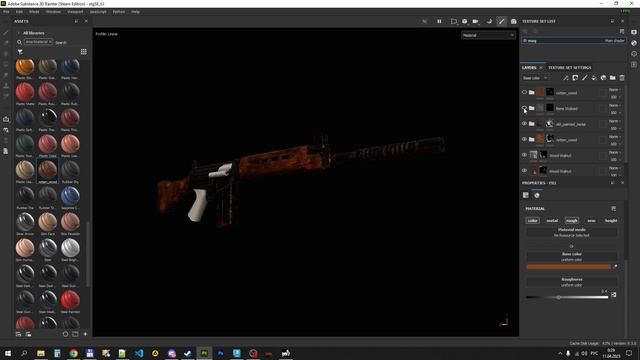Delete layer with the trash icon
Image resolution: width=640 pixels, height=360 pixels.
(x=622, y=78)
